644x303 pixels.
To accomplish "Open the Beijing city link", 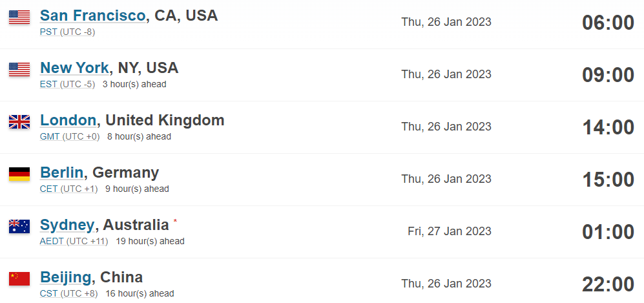I will pos(66,278).
